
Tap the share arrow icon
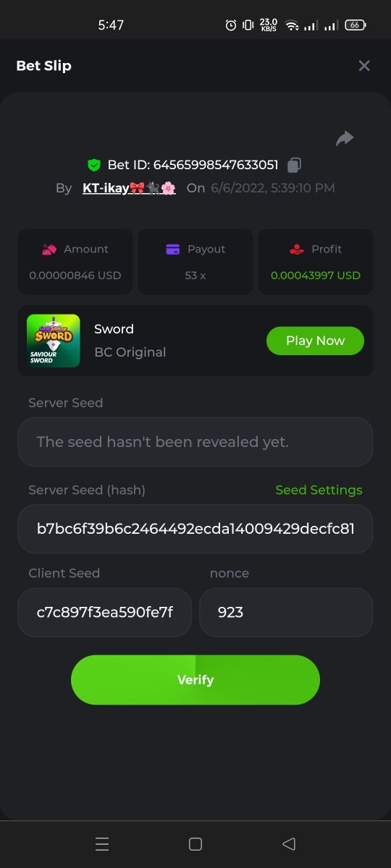pyautogui.click(x=345, y=138)
